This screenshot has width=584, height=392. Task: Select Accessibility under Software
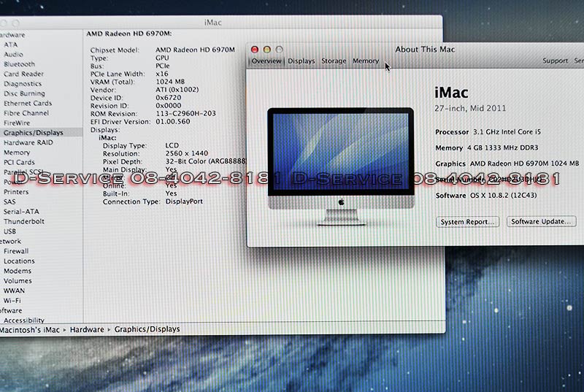point(24,320)
